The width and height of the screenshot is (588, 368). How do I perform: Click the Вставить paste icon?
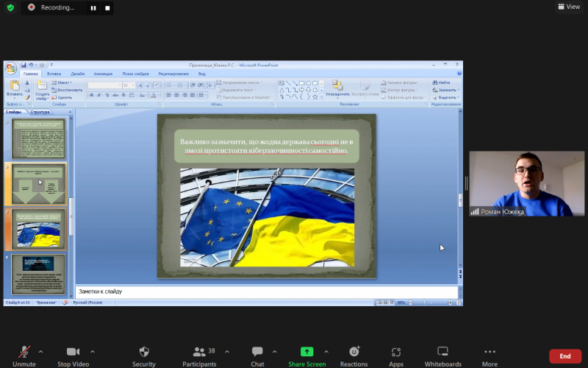point(15,85)
